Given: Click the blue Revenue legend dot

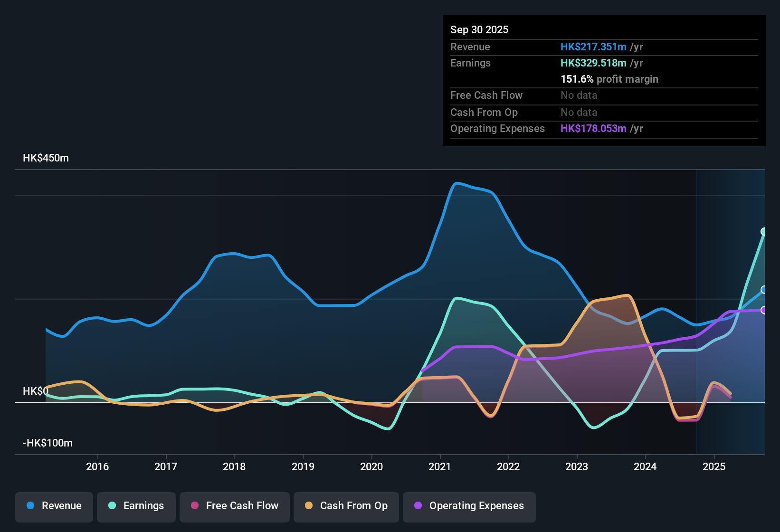Looking at the screenshot, I should (x=30, y=506).
